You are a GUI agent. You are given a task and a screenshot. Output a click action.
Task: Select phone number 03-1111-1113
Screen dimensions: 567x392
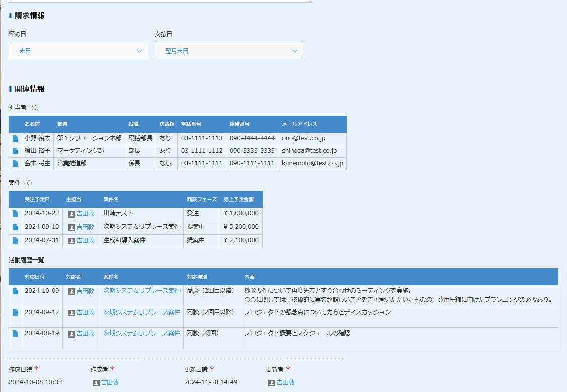[x=202, y=138]
